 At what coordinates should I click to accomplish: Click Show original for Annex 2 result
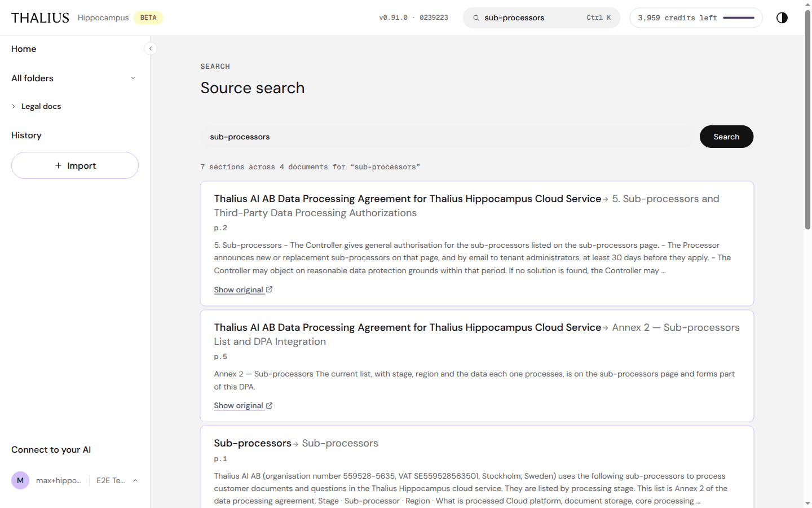[239, 405]
